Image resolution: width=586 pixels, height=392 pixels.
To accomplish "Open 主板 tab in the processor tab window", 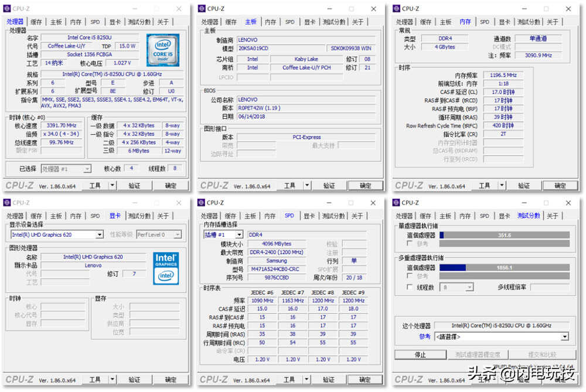I will click(56, 22).
